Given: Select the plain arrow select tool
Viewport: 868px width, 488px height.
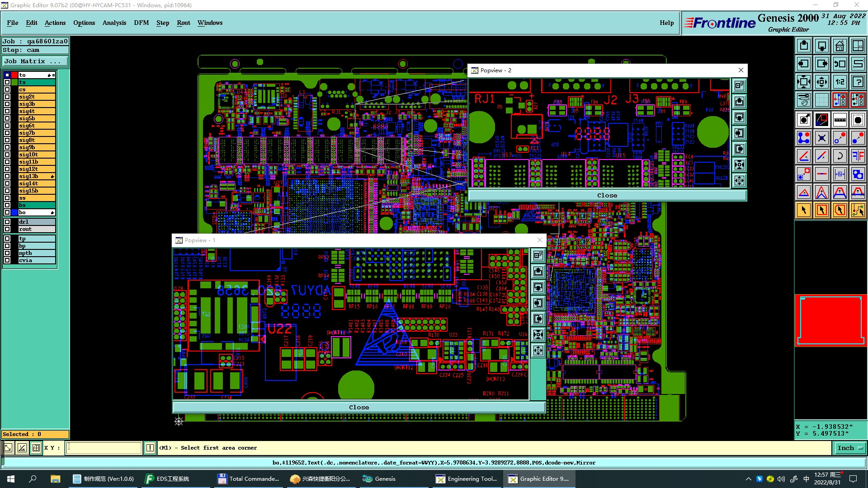Looking at the screenshot, I should 804,210.
